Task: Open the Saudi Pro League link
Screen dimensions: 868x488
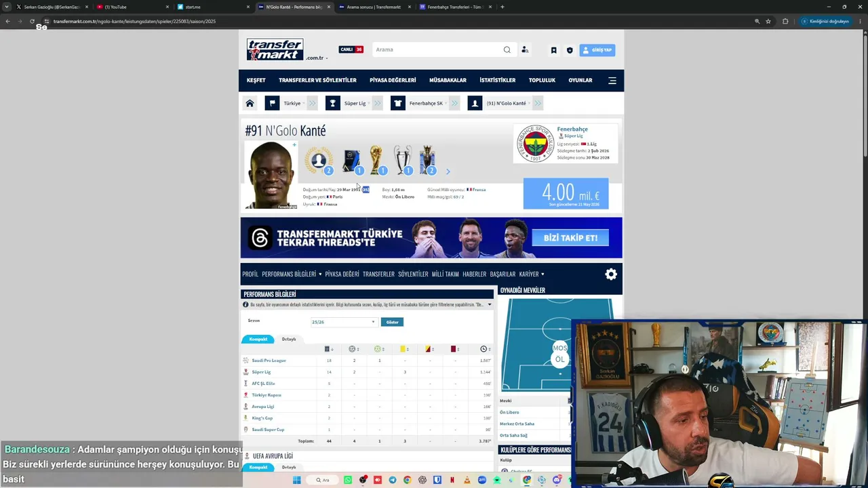Action: (x=269, y=361)
